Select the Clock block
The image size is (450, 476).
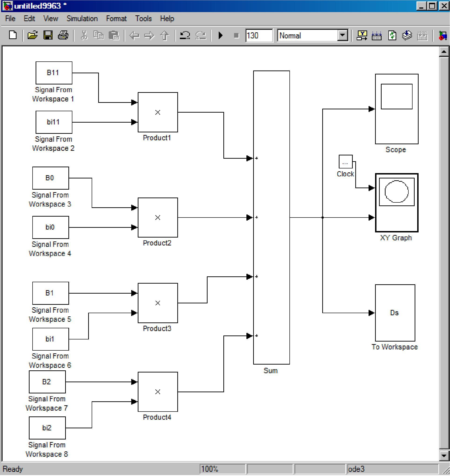click(x=346, y=162)
